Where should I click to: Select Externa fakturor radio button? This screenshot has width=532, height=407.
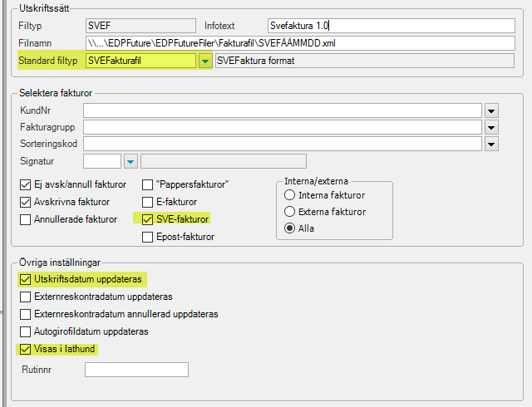pyautogui.click(x=289, y=212)
